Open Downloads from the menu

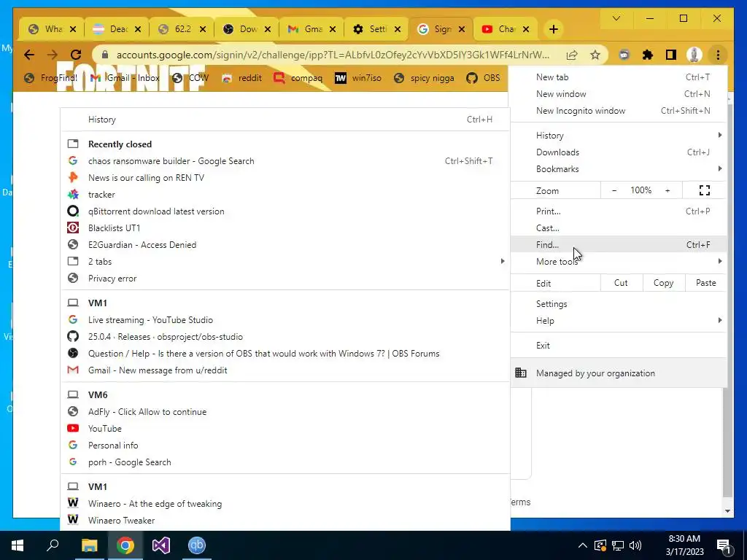click(x=619, y=152)
